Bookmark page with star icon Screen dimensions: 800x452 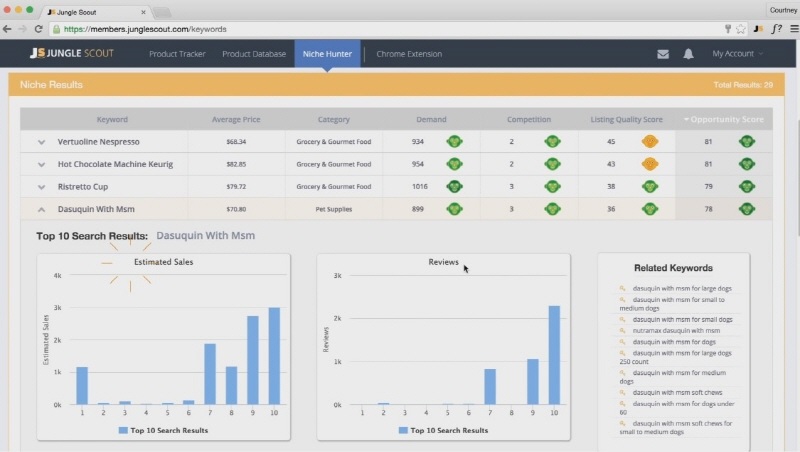741,29
